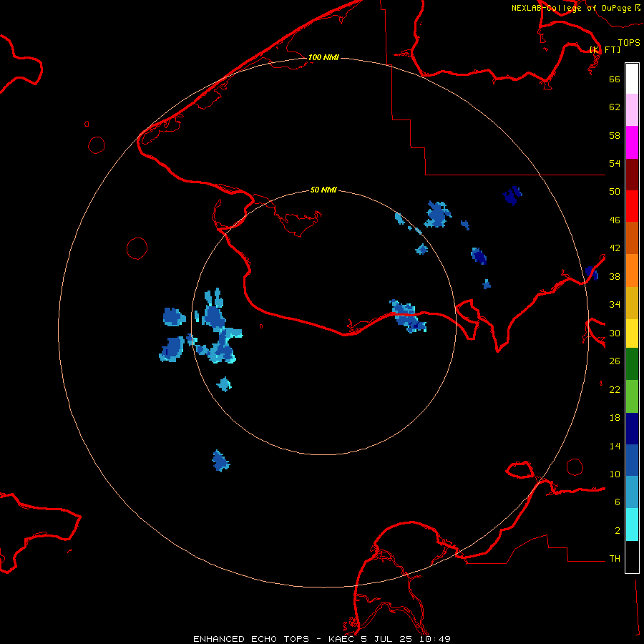
Task: Click the magenta swatch near 58
Action: click(x=632, y=142)
